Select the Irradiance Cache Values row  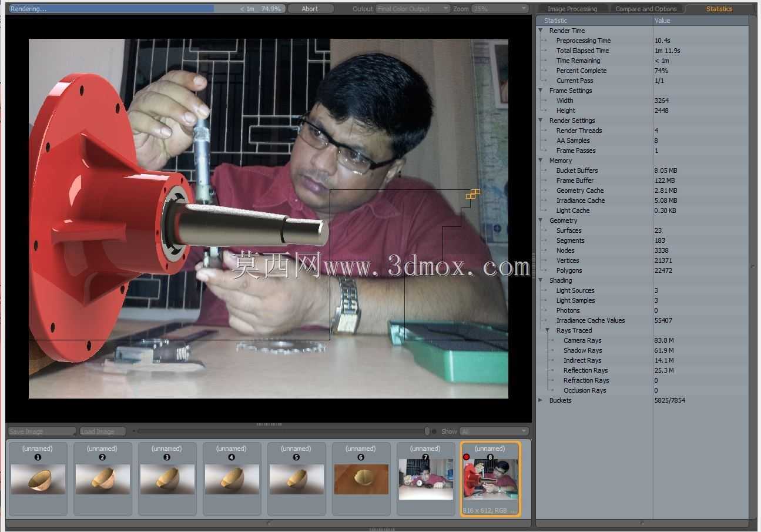[643, 320]
